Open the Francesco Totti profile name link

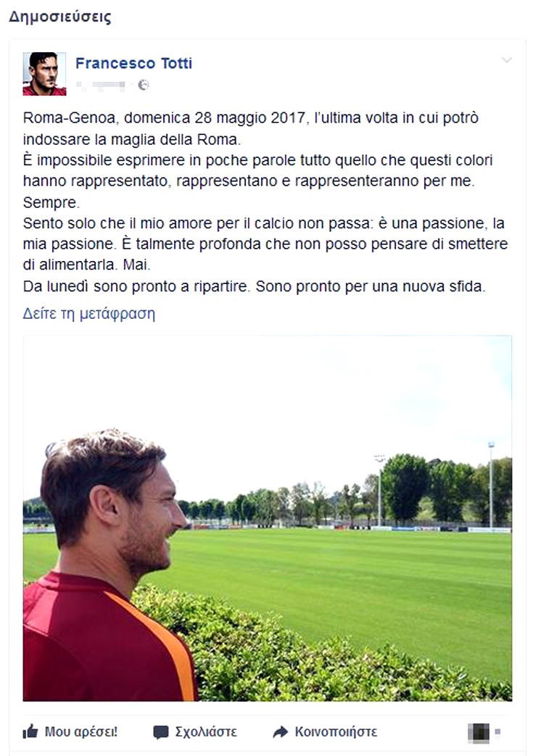133,63
